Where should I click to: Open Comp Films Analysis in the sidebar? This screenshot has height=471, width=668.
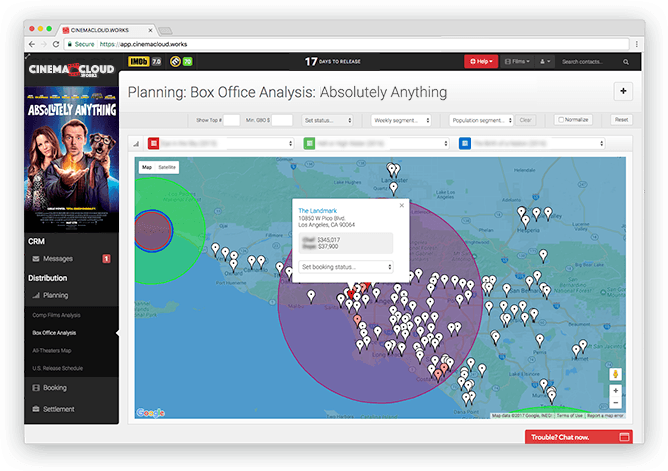(x=56, y=315)
